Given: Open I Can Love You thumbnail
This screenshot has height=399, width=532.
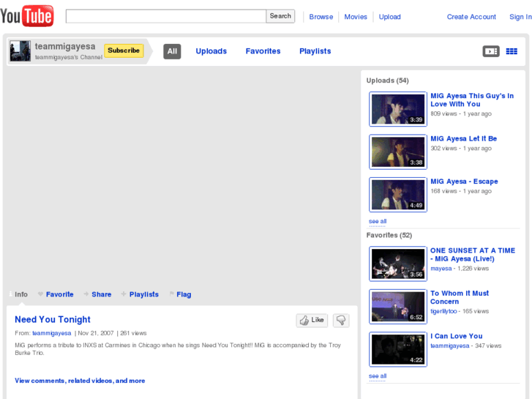Looking at the screenshot, I should point(398,349).
